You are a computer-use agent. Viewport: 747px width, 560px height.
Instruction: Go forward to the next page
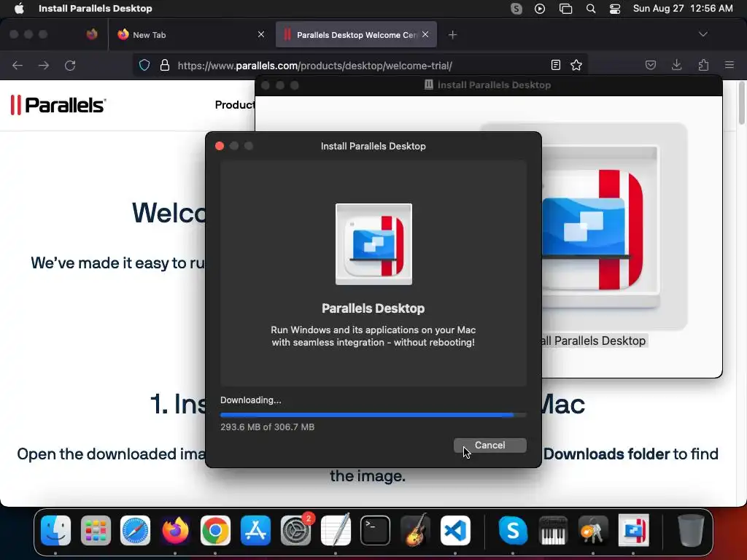point(44,65)
